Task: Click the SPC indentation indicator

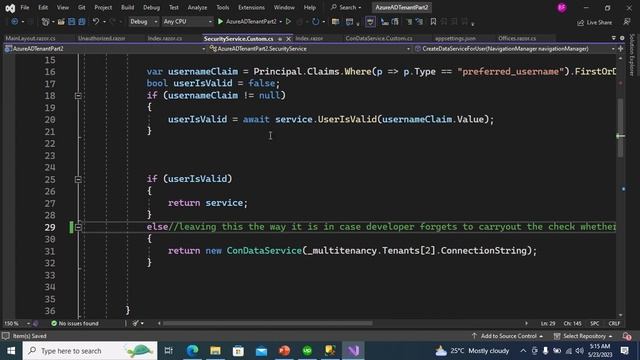Action: point(595,323)
